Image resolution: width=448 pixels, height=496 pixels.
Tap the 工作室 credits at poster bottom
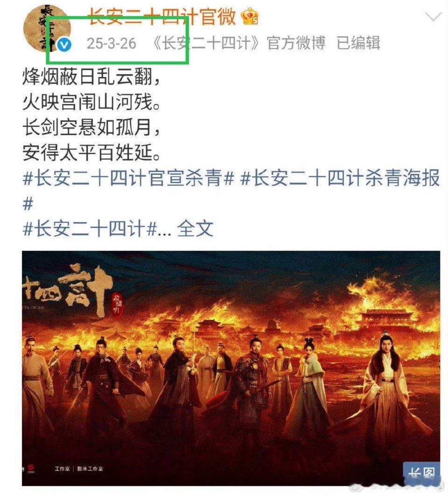pos(79,468)
